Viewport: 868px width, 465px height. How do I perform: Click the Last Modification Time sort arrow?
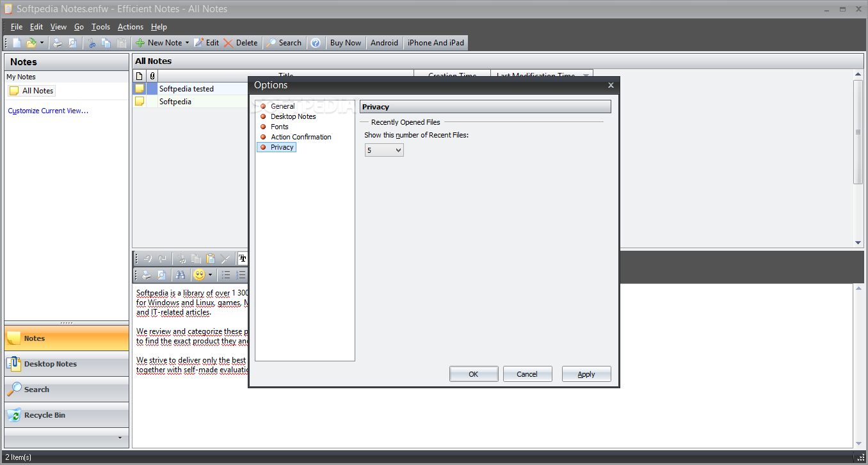pyautogui.click(x=585, y=75)
